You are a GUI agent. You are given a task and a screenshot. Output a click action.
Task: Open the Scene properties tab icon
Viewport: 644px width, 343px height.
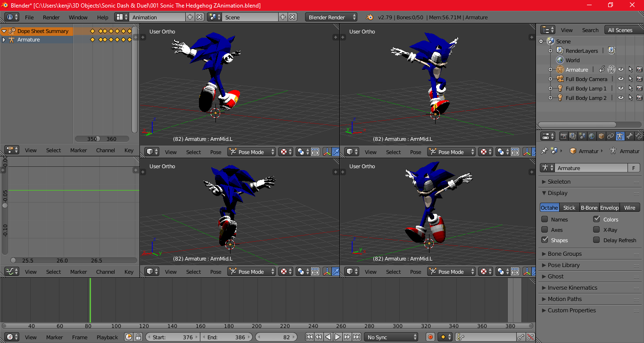(x=582, y=136)
